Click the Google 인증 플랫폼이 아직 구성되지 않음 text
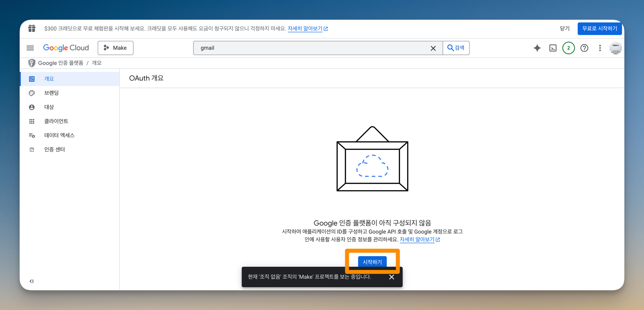Image resolution: width=644 pixels, height=310 pixels. tap(372, 223)
